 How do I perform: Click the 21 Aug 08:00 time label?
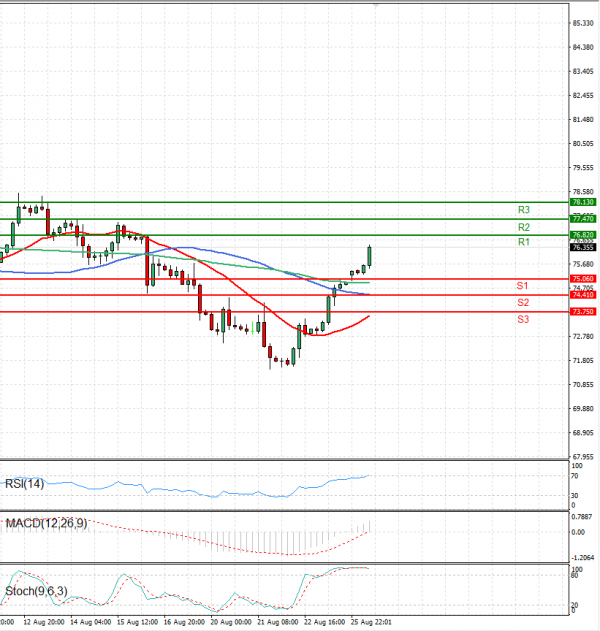(x=278, y=622)
